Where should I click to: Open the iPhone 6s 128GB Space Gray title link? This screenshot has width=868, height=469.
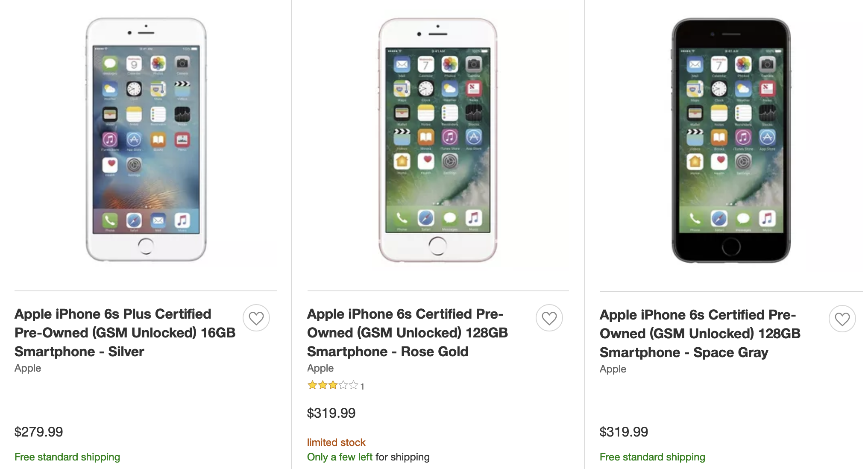point(700,333)
